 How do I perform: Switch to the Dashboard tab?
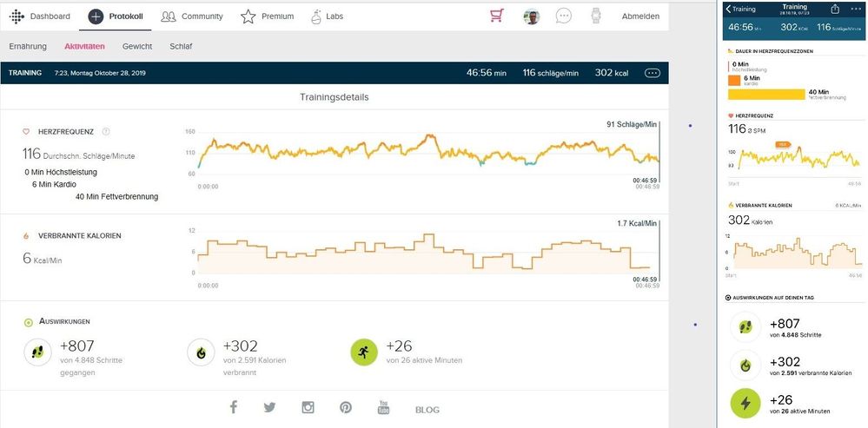click(41, 16)
